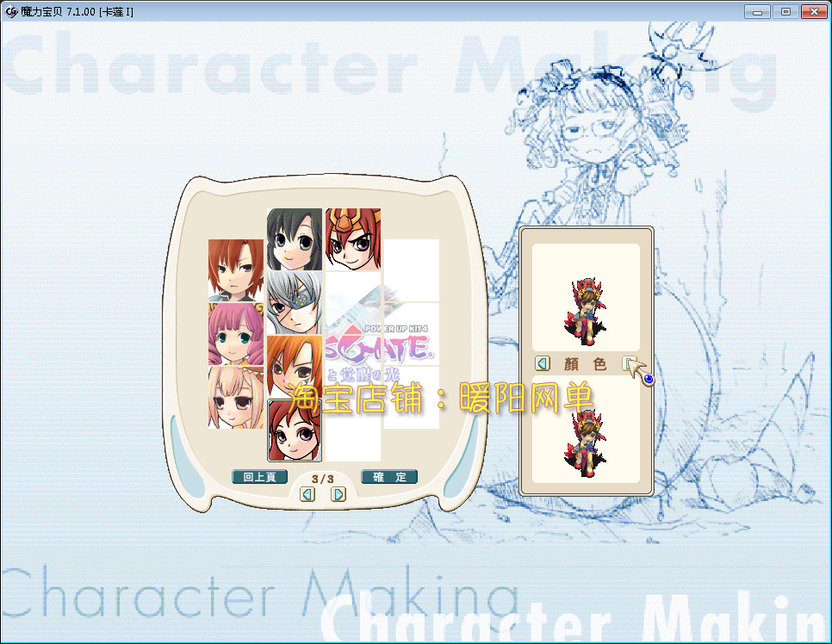Pick the blonde girl with headband portrait

(236, 397)
